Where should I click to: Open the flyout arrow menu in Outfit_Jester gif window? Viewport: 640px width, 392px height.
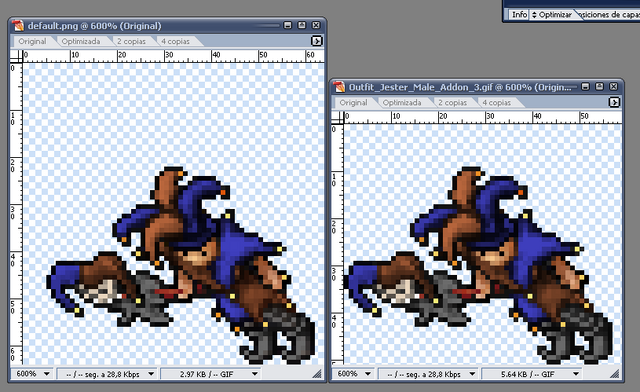click(x=614, y=102)
